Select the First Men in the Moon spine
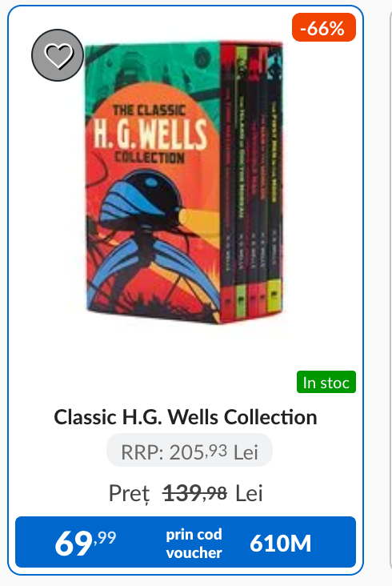Image resolution: width=392 pixels, height=586 pixels. click(274, 179)
